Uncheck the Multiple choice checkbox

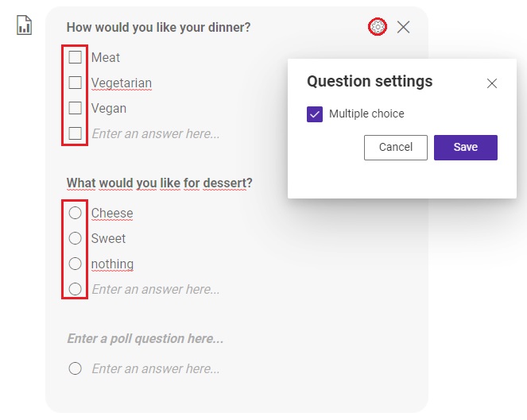click(x=315, y=114)
